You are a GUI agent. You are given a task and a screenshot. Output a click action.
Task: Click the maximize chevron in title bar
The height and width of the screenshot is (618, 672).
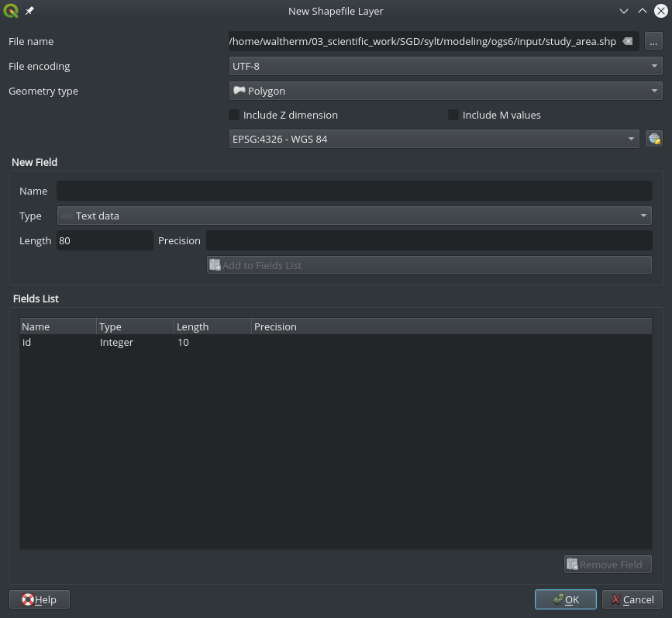tap(642, 11)
